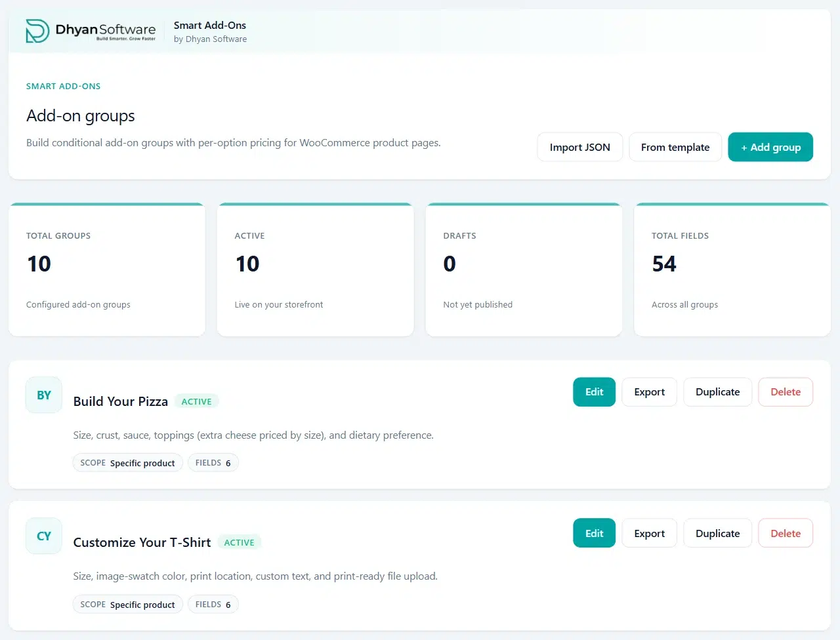Image resolution: width=840 pixels, height=640 pixels.
Task: Export the Customize Your T-Shirt group
Action: coord(650,533)
